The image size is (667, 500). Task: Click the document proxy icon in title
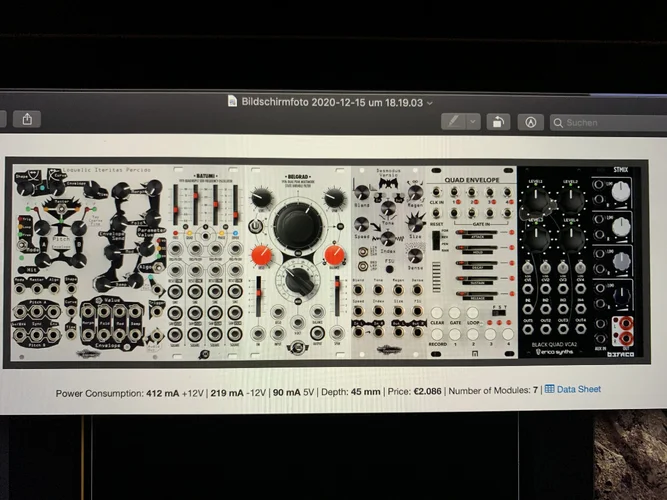pos(232,101)
